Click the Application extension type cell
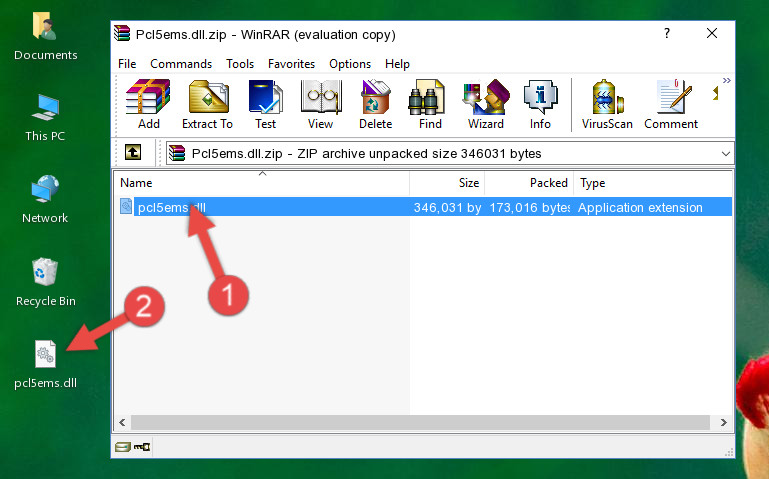The height and width of the screenshot is (479, 769). [x=640, y=207]
